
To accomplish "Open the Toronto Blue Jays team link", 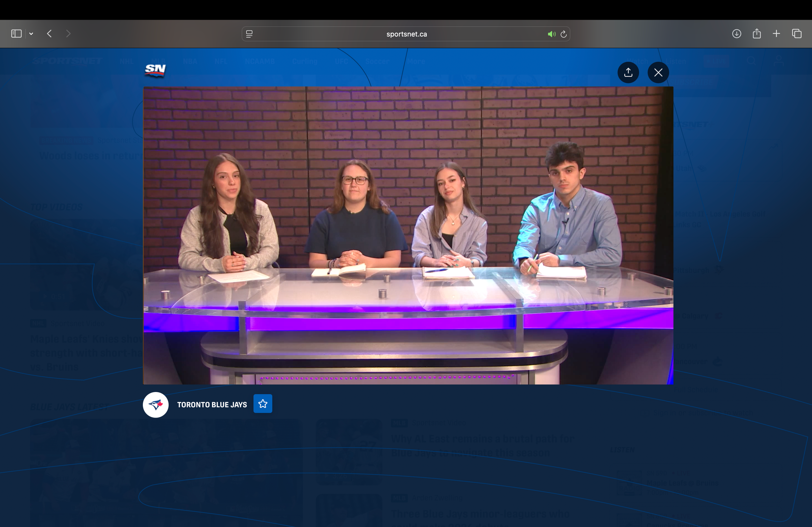I will click(212, 405).
